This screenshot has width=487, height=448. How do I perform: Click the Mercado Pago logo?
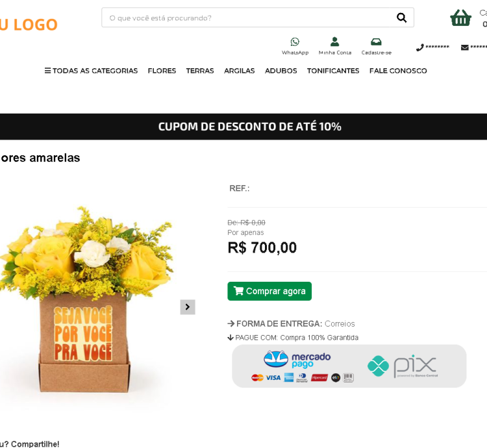pos(297,359)
